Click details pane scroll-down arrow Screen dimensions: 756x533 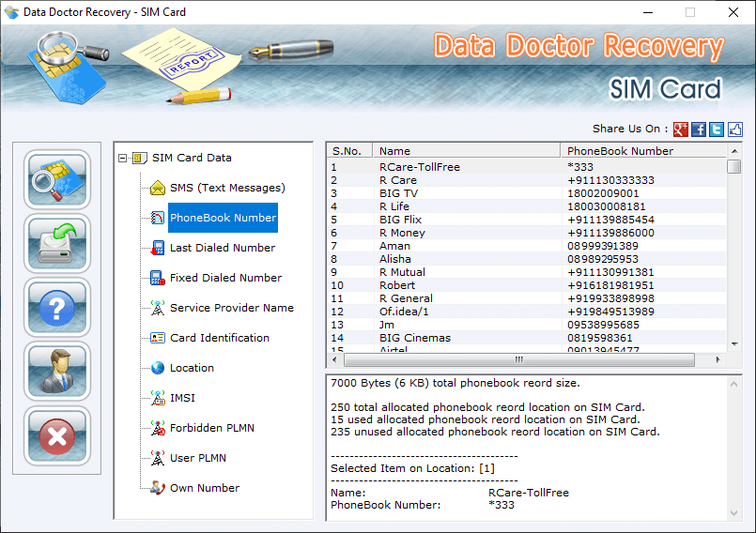point(733,512)
